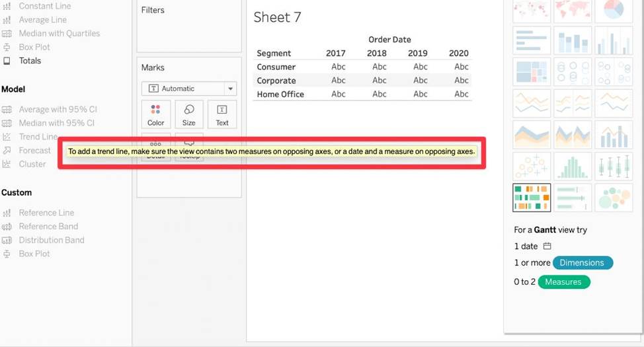
Task: Click Median with Quartiles item
Action: pyautogui.click(x=59, y=33)
